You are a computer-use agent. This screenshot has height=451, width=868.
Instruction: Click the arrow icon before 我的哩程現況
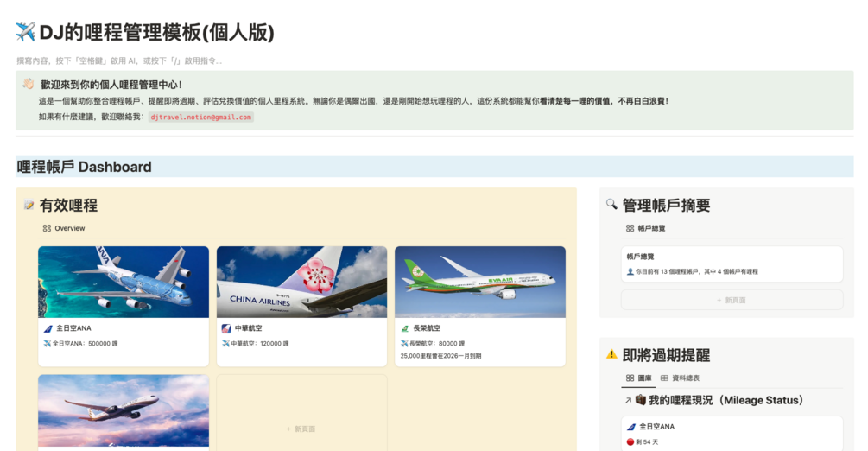[628, 401]
